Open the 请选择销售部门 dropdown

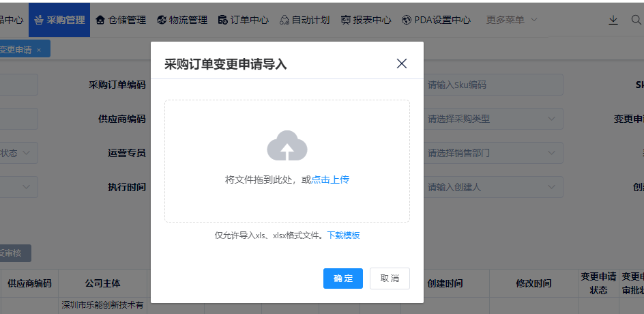point(493,153)
